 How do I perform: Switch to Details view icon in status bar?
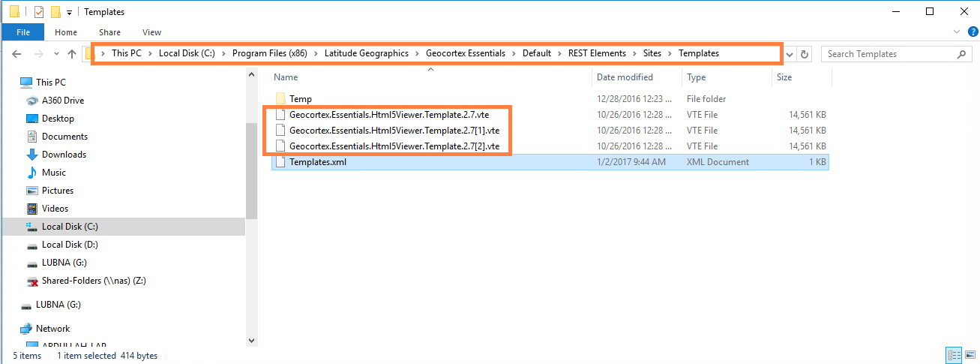pos(954,356)
